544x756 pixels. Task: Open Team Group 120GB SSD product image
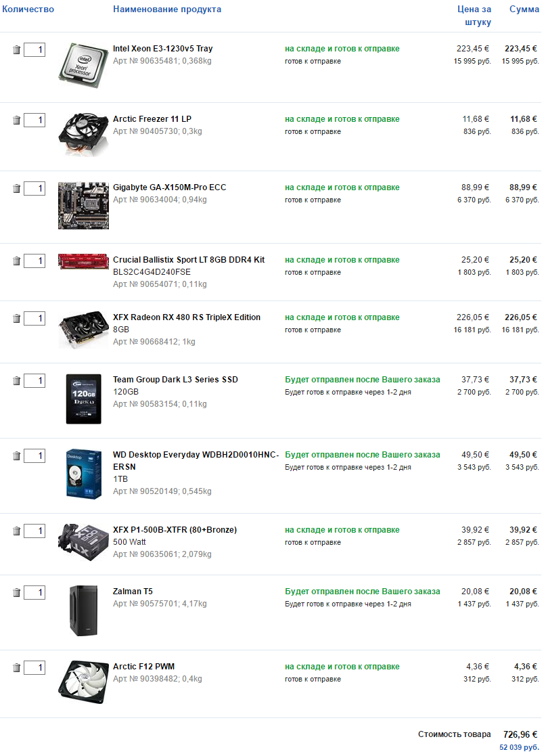[83, 399]
